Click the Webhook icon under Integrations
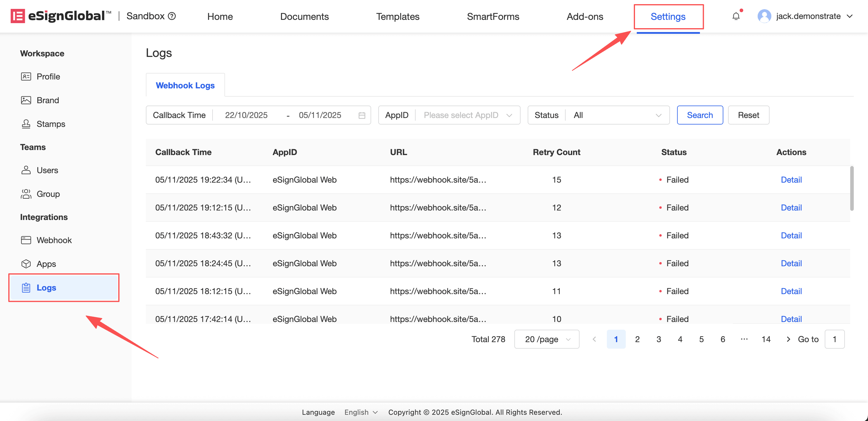The image size is (868, 421). (x=26, y=240)
